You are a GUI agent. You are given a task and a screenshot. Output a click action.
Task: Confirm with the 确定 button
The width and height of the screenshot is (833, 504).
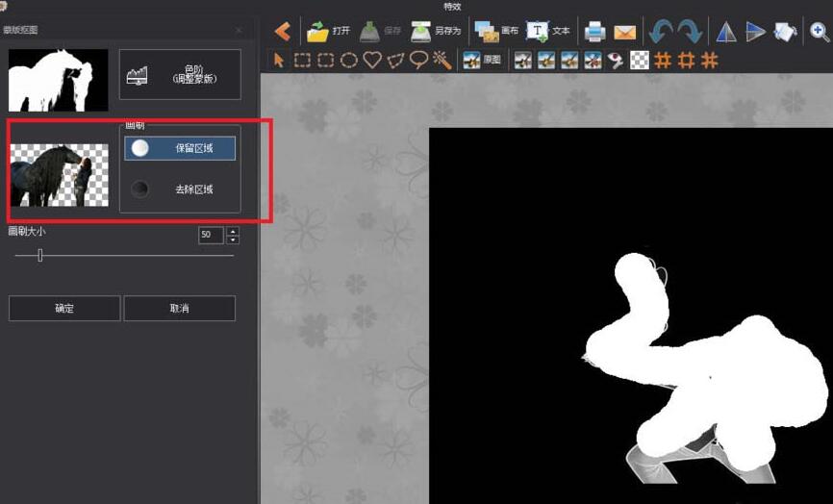(64, 308)
